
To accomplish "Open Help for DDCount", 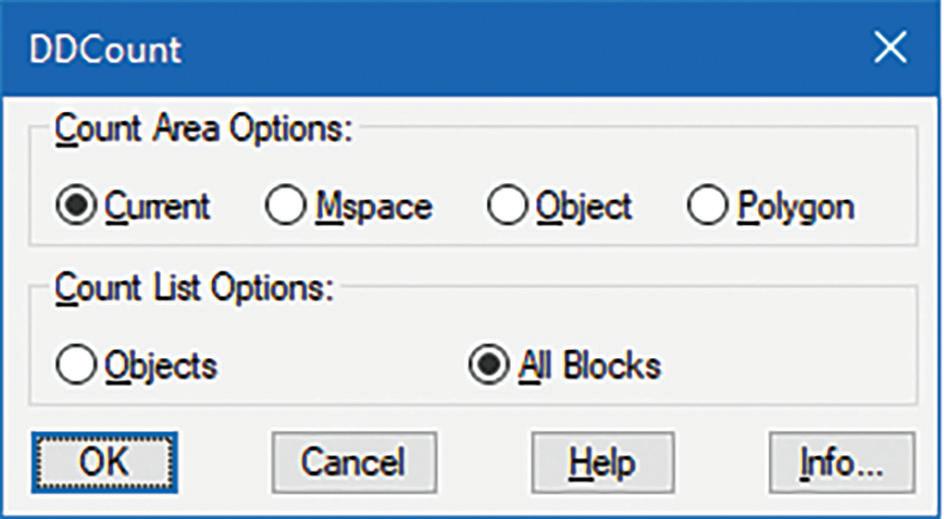I will [x=602, y=462].
